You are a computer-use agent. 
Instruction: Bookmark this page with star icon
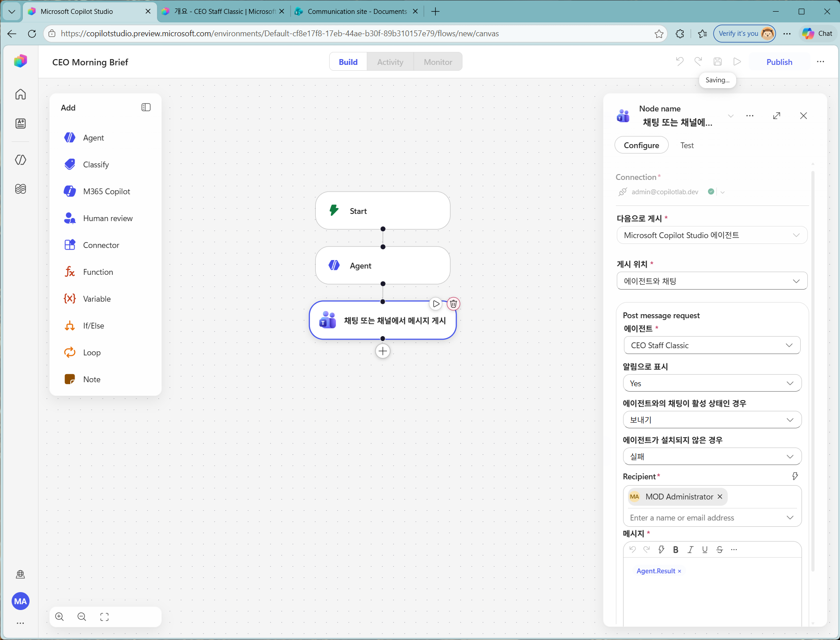pyautogui.click(x=659, y=34)
